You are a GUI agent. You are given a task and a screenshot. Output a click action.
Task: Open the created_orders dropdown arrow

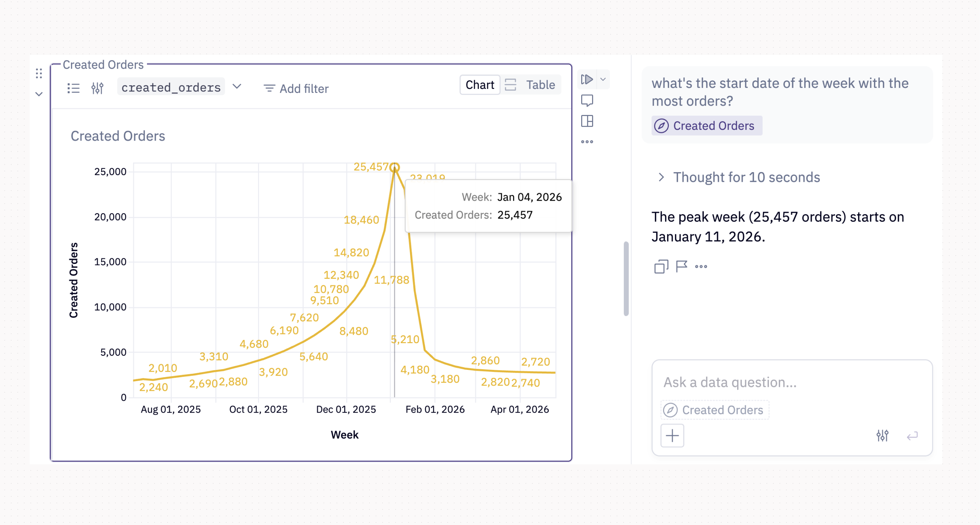coord(237,87)
